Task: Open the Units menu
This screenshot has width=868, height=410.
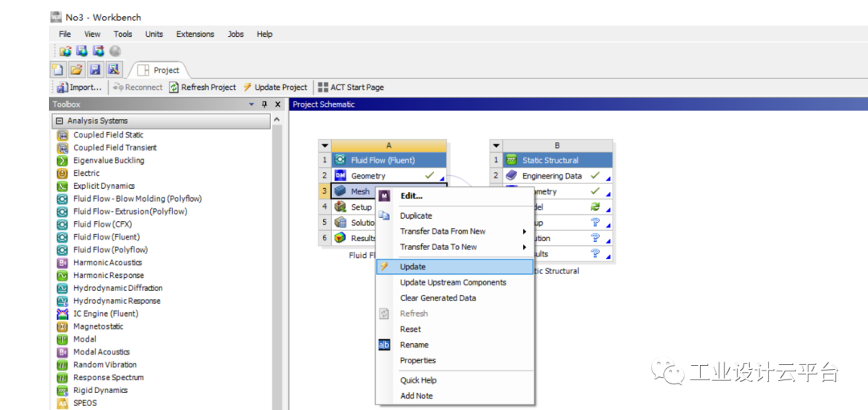Action: (x=154, y=34)
